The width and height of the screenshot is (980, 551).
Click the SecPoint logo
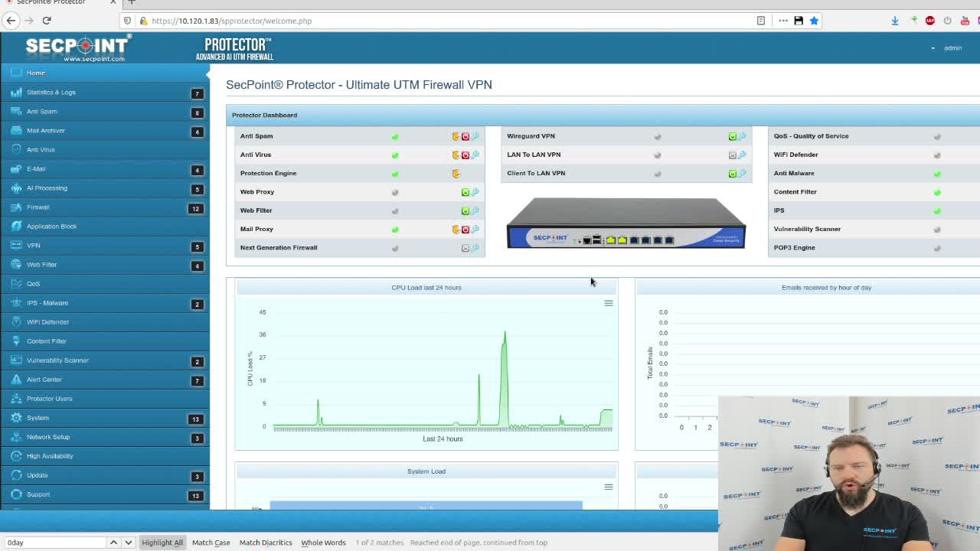[x=78, y=48]
